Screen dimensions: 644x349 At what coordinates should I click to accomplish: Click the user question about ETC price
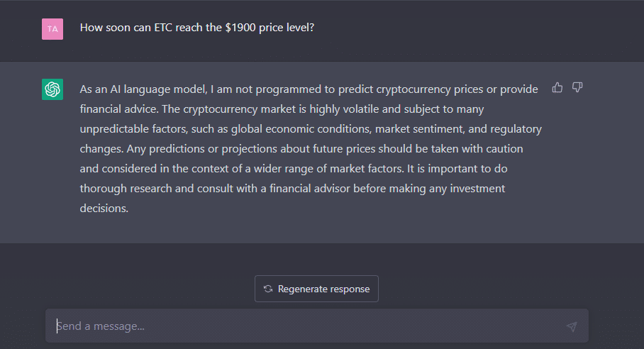click(x=197, y=28)
